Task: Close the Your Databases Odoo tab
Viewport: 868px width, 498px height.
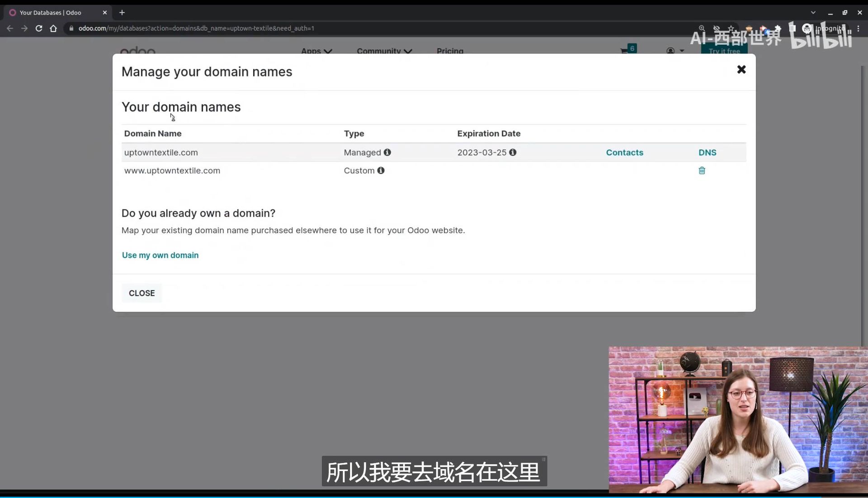Action: pos(105,13)
